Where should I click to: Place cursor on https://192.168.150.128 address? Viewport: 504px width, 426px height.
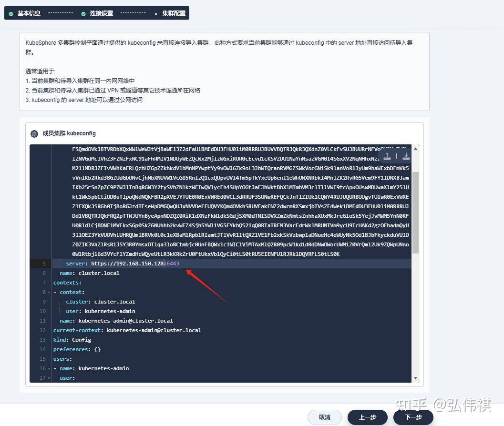[x=127, y=264]
